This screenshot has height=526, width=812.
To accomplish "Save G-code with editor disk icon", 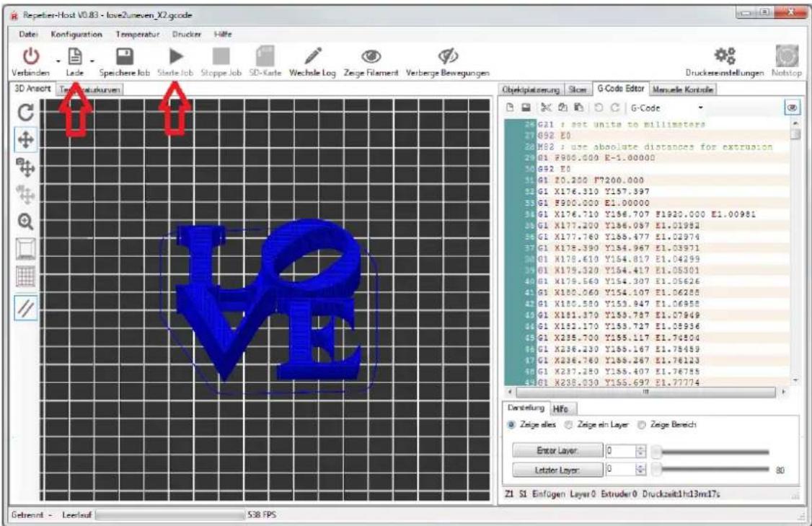I will click(x=526, y=108).
